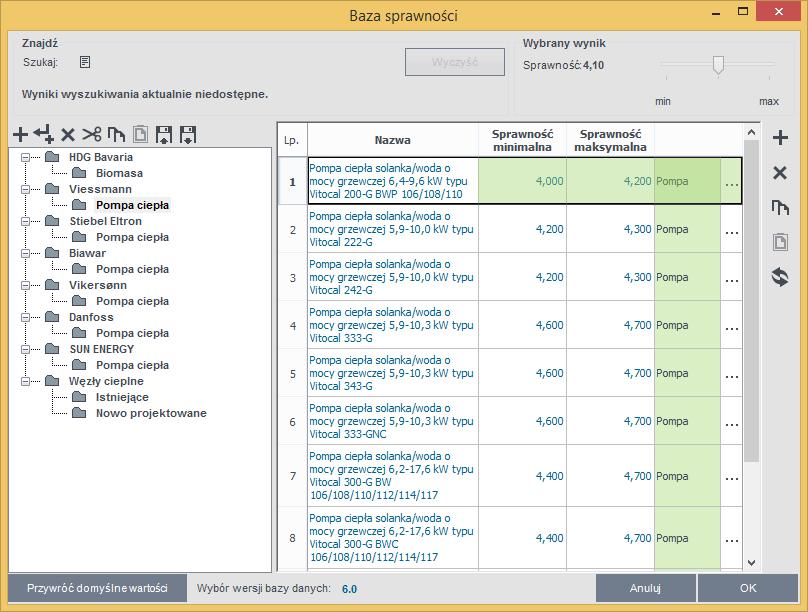Click the add group plus icon above the tree
Viewport: 808px width, 612px height.
[21, 134]
